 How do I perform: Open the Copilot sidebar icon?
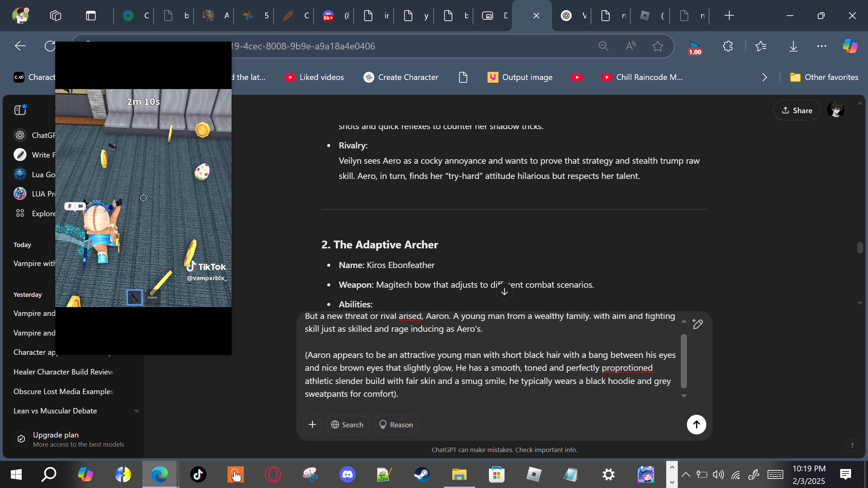(x=850, y=46)
